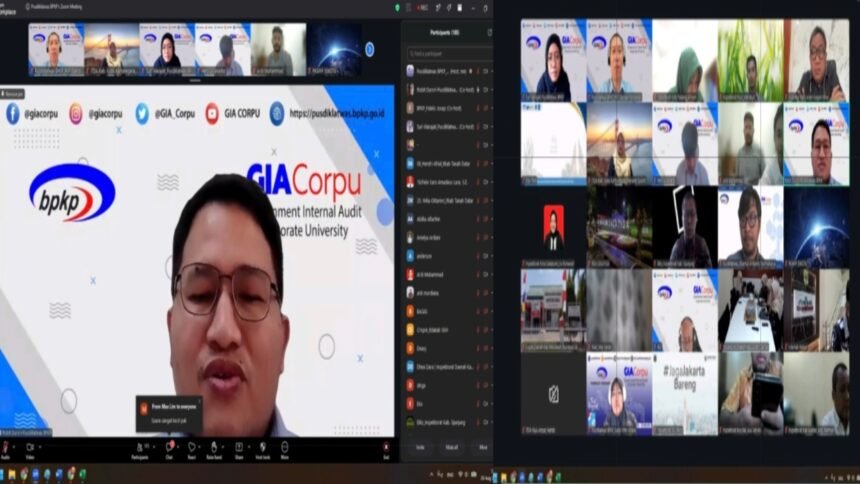Show next gallery thumbnails with arrow

pyautogui.click(x=370, y=49)
